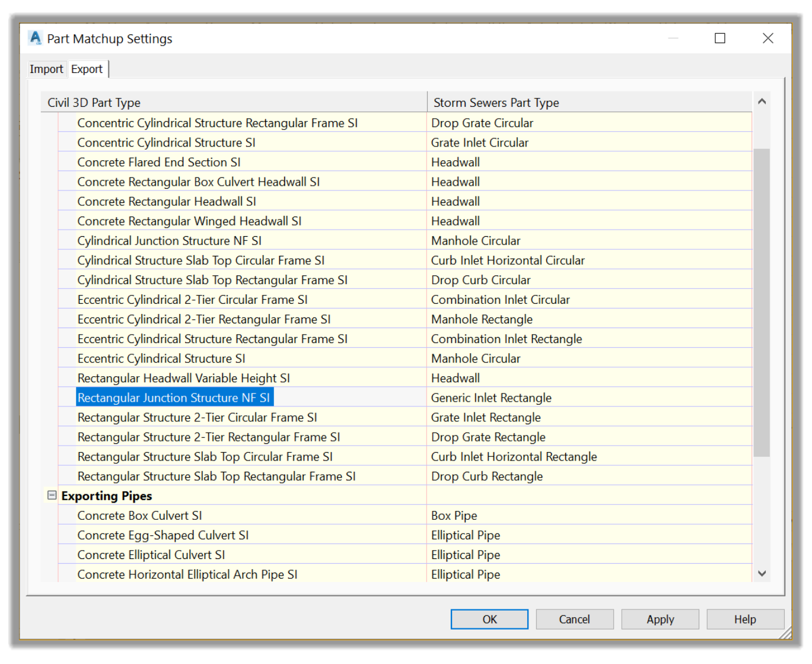The width and height of the screenshot is (812, 664).
Task: Click the Drop Grate Rectangle cell
Action: coord(590,437)
